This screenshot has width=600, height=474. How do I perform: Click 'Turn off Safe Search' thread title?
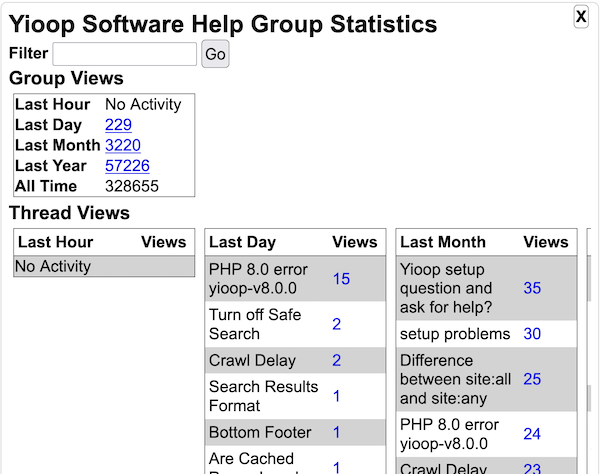click(x=255, y=324)
